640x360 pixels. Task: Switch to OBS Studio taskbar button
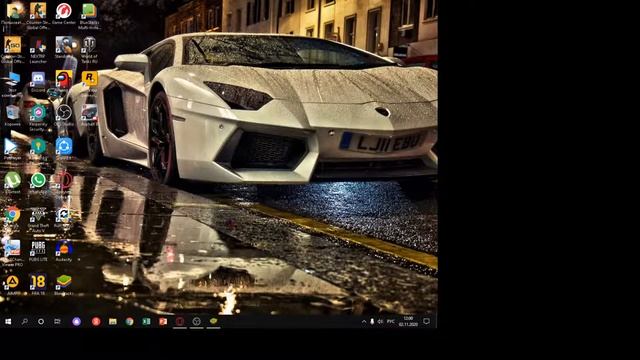point(196,322)
